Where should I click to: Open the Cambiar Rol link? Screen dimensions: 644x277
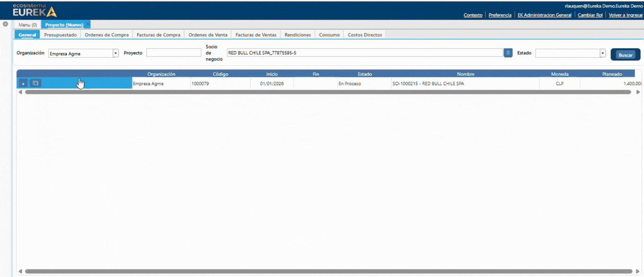pyautogui.click(x=590, y=15)
